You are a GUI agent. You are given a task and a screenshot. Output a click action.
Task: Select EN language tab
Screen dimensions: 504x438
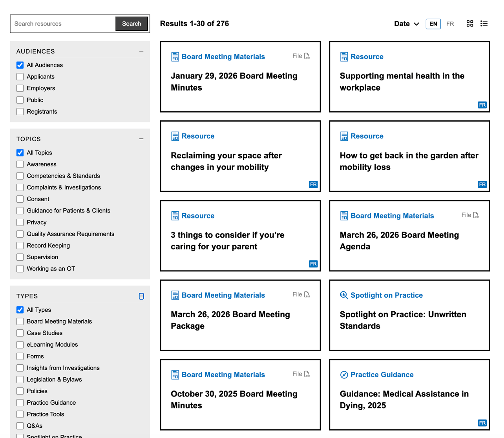pyautogui.click(x=433, y=24)
